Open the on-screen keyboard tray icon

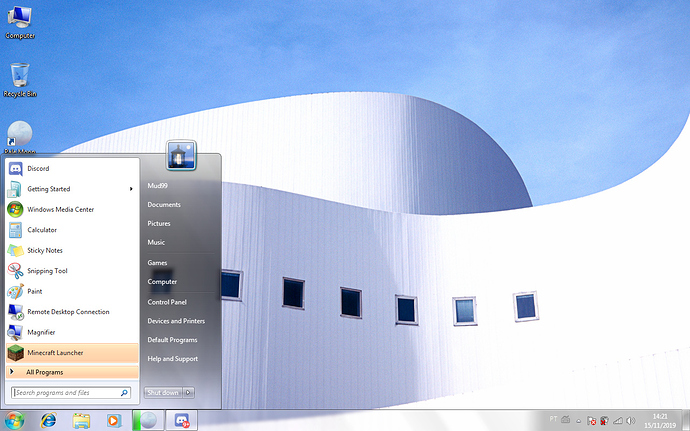(x=565, y=420)
